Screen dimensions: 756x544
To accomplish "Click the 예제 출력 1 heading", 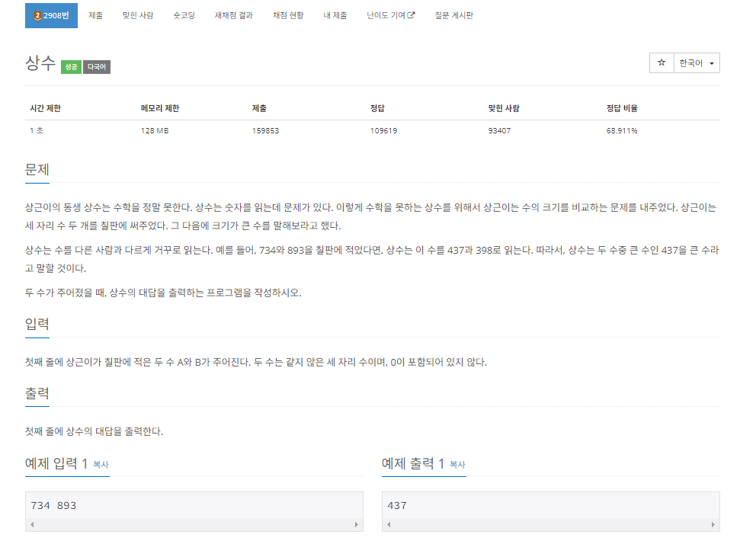I will (413, 463).
